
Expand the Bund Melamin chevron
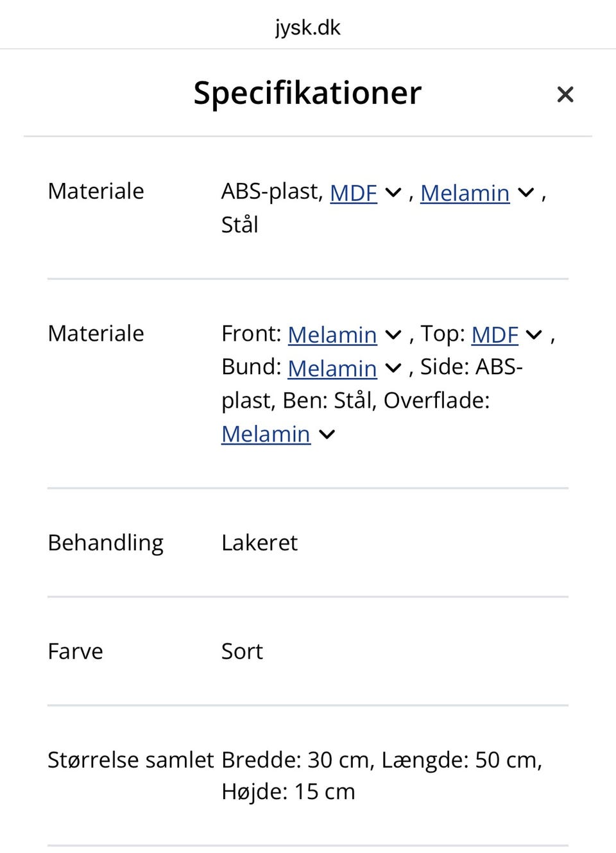393,368
